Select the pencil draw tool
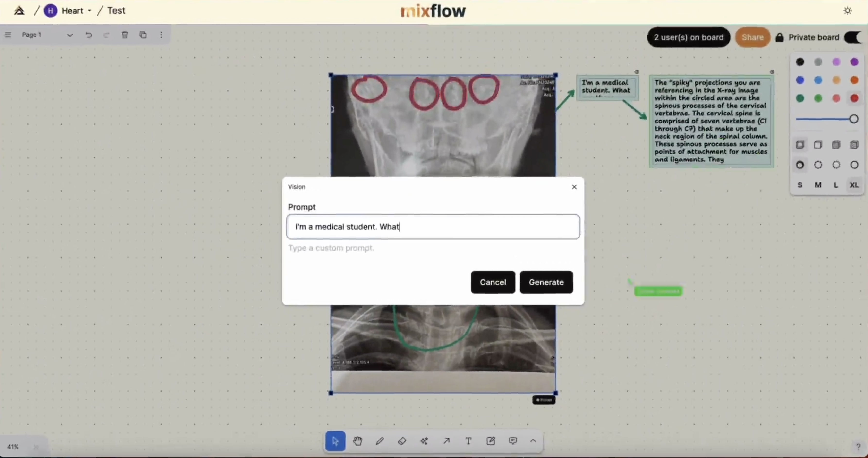868x458 pixels. [x=380, y=441]
